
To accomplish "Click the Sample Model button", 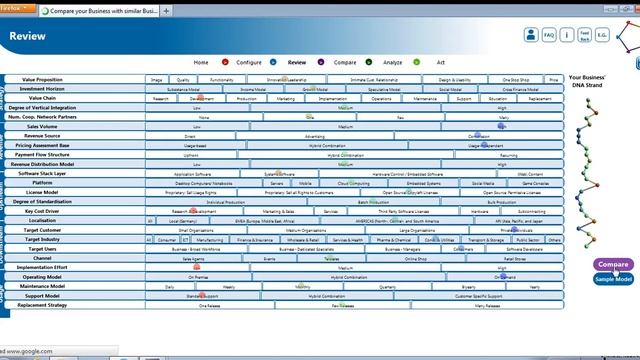I will 613,279.
